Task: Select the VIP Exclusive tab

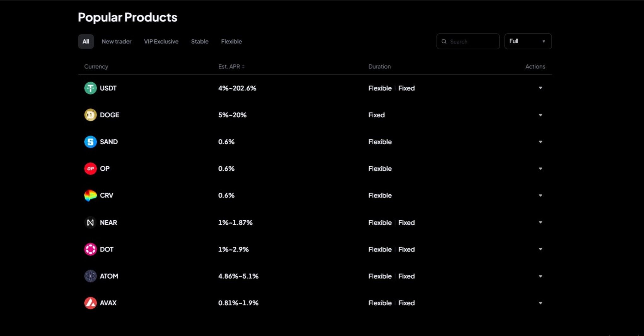Action: click(161, 42)
